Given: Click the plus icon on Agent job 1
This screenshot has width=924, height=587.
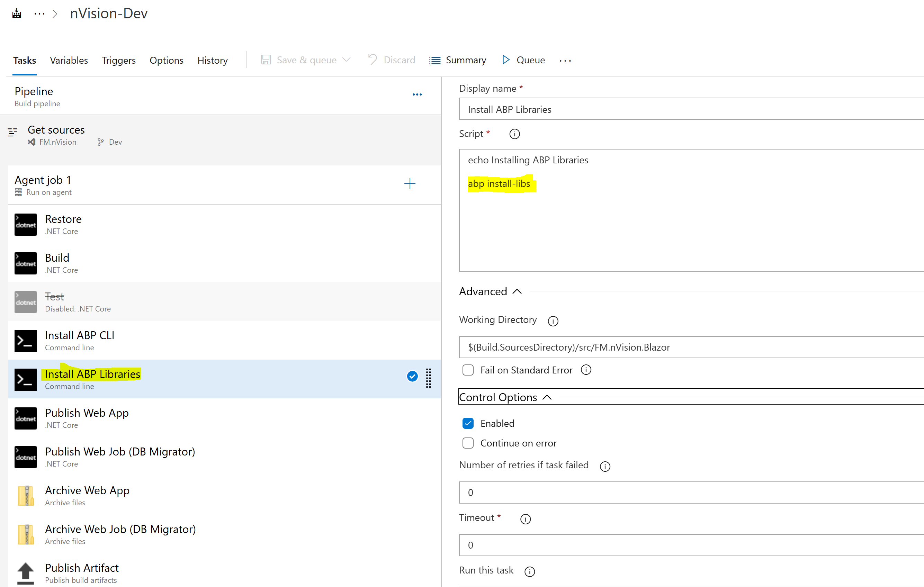Looking at the screenshot, I should tap(410, 183).
